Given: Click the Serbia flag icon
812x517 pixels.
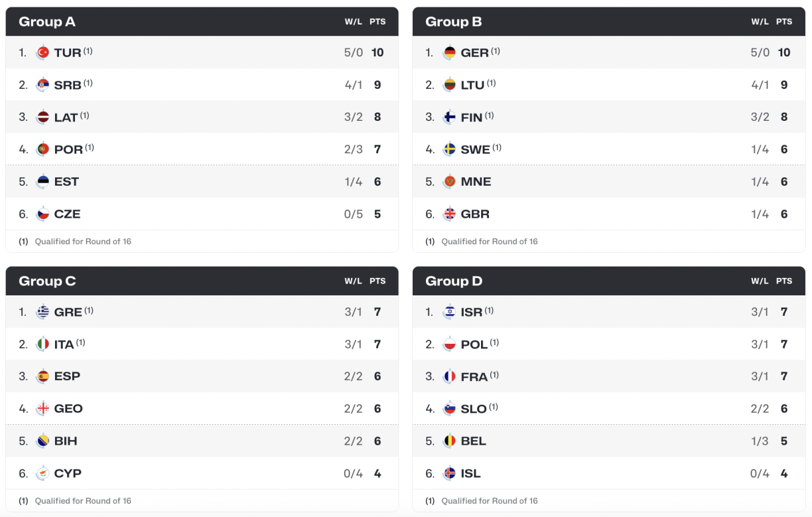Looking at the screenshot, I should pyautogui.click(x=43, y=85).
